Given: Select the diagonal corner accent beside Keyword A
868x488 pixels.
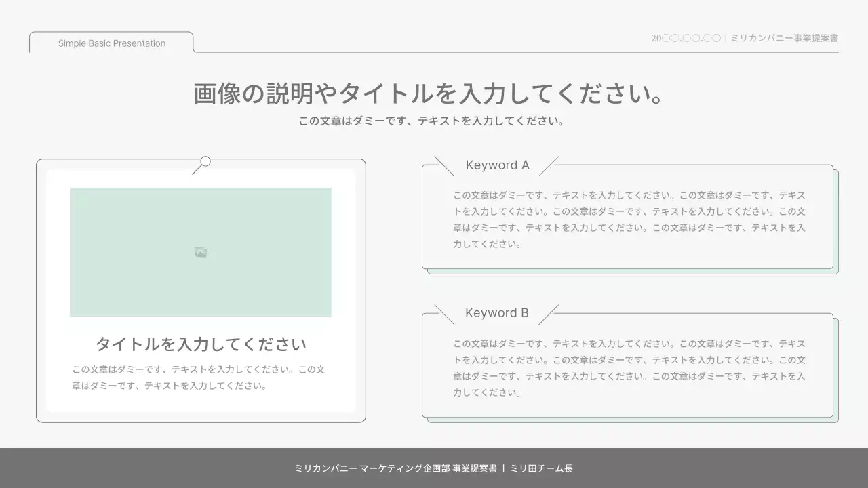Looking at the screenshot, I should point(444,165).
